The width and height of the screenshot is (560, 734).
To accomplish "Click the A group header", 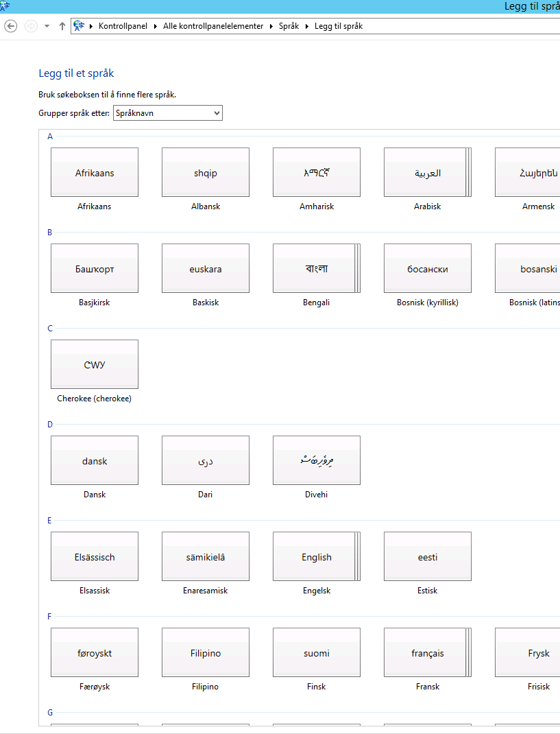I will tap(50, 137).
